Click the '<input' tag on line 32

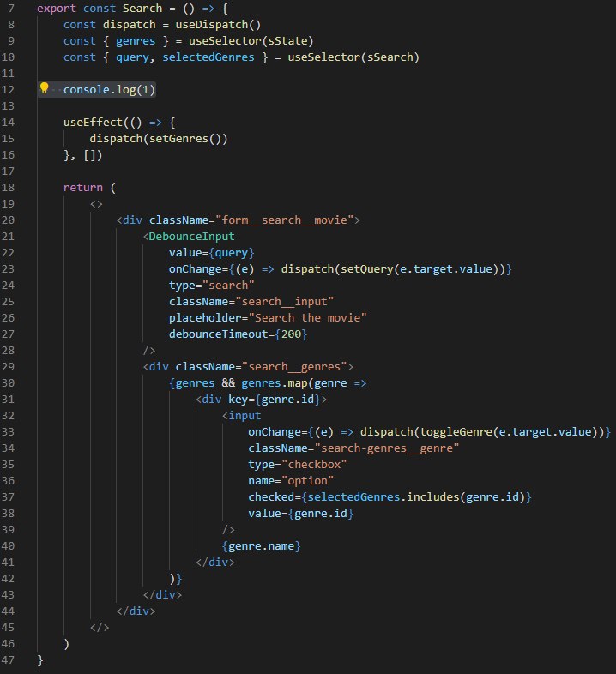[x=241, y=416]
